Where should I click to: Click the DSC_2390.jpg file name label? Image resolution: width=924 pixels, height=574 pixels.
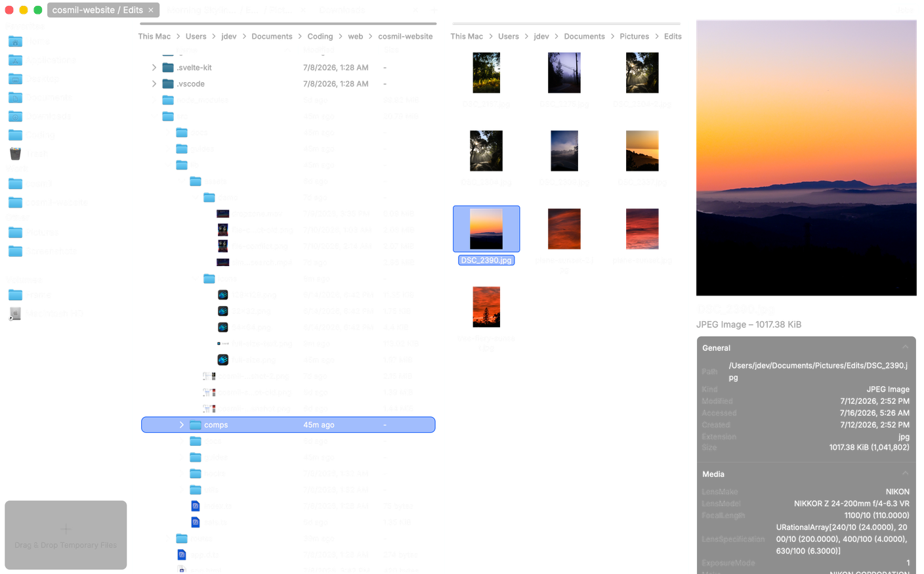click(486, 260)
